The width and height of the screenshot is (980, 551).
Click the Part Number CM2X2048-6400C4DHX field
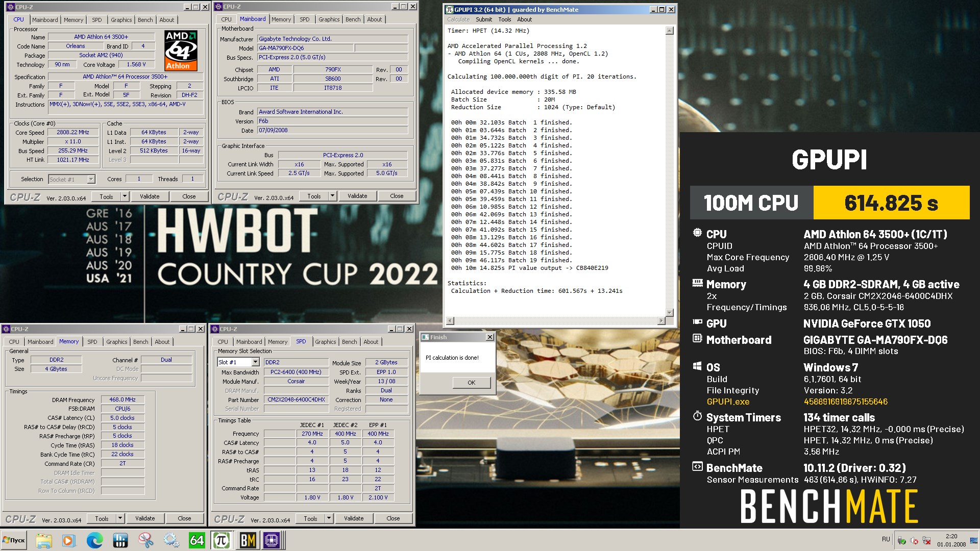pos(296,399)
